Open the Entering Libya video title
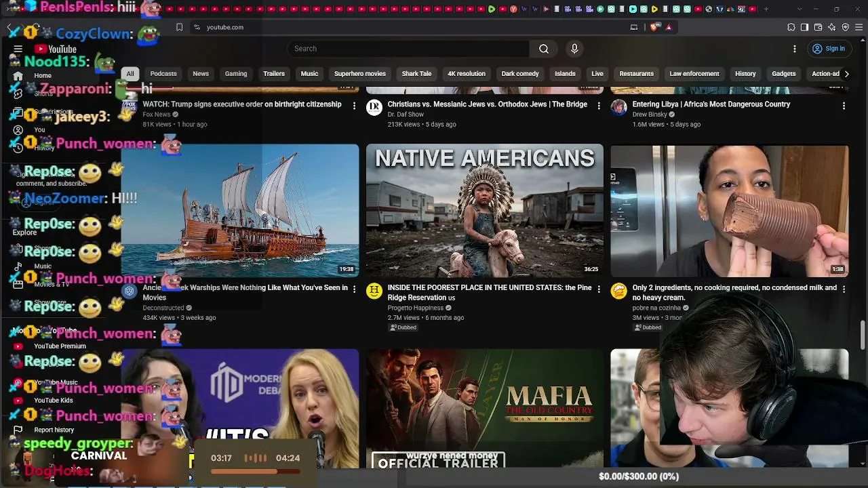This screenshot has width=868, height=488. coord(711,104)
